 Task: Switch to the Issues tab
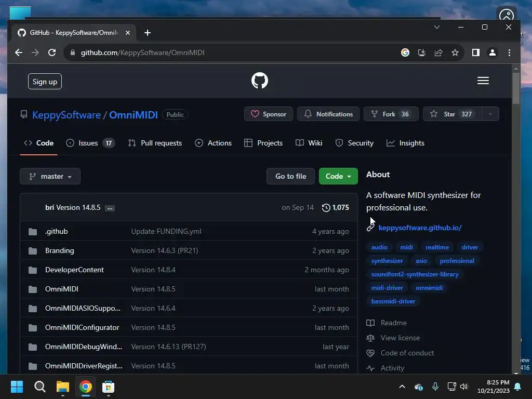tap(90, 143)
